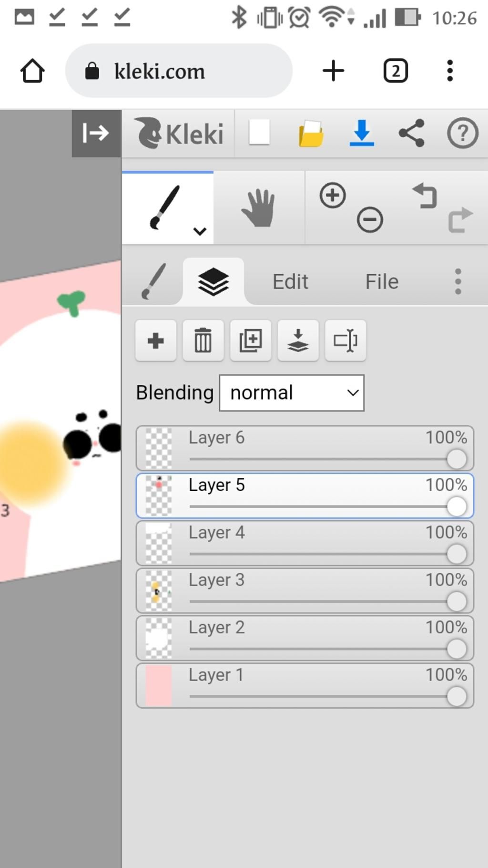488x868 pixels.
Task: Select the Hand pan tool
Action: coord(259,208)
